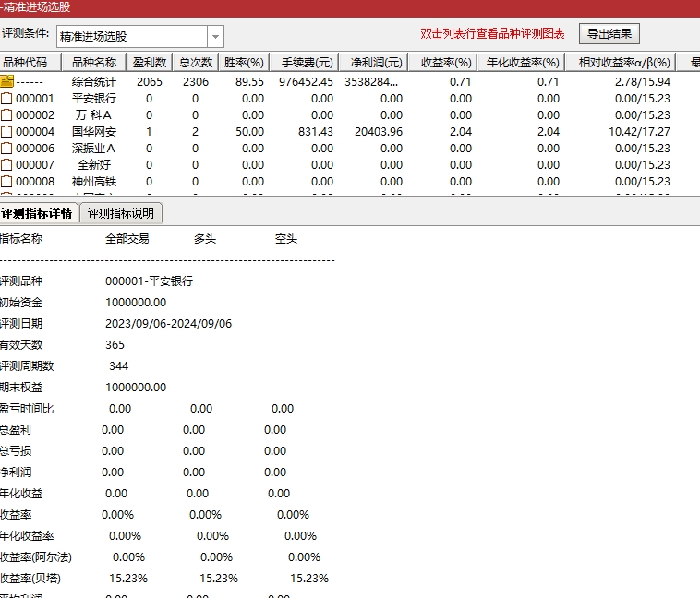Select the 万 科A row name
The image size is (700, 598).
click(94, 115)
